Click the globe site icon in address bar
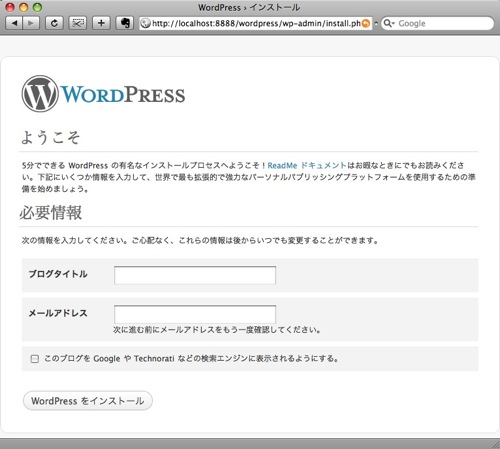This screenshot has height=449, width=500. pos(145,23)
